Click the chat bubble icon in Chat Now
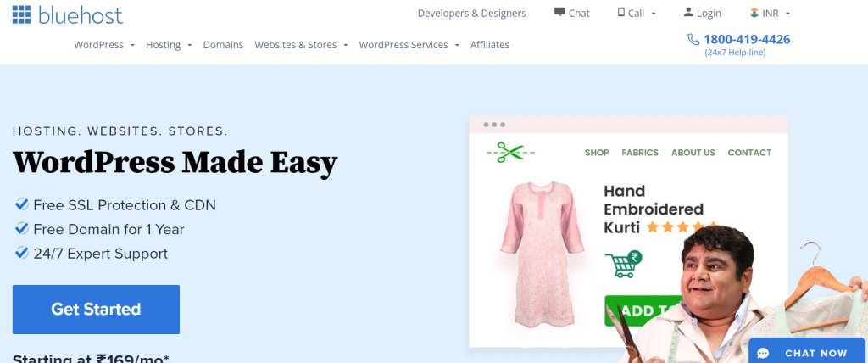 tap(763, 353)
